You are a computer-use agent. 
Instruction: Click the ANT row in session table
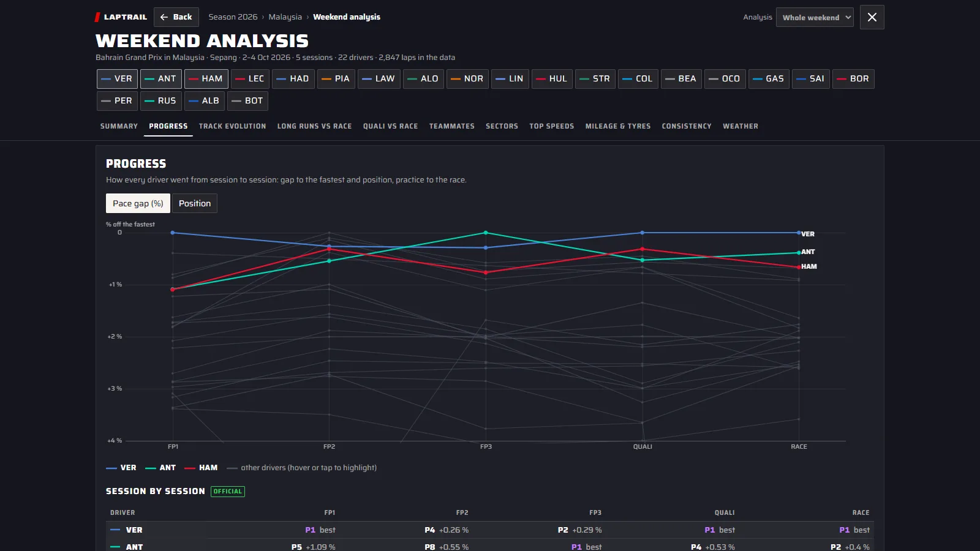pyautogui.click(x=490, y=546)
